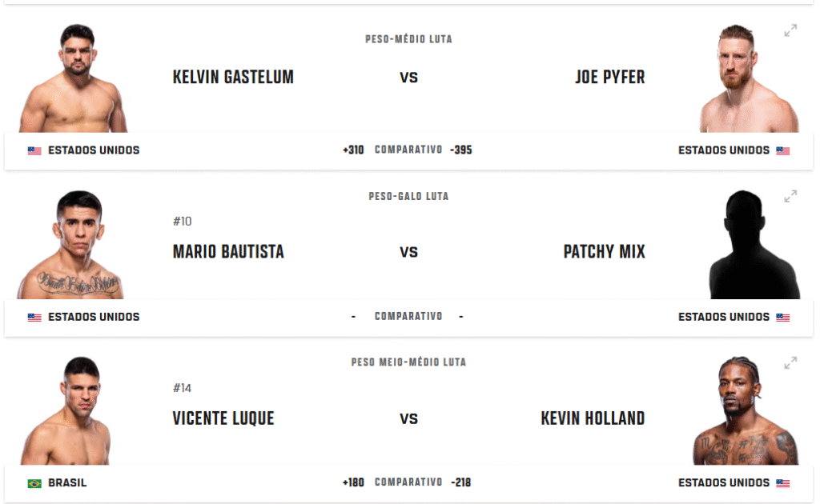Expand the Bautista vs Mix fight card
Viewport: 820px width, 504px height.
coord(790,196)
